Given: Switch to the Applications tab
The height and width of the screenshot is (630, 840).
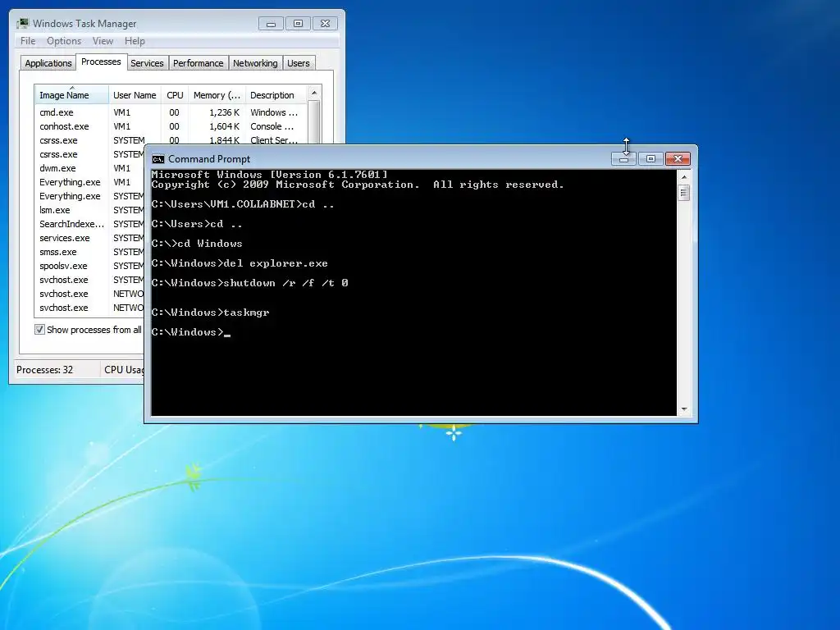Looking at the screenshot, I should [x=48, y=63].
